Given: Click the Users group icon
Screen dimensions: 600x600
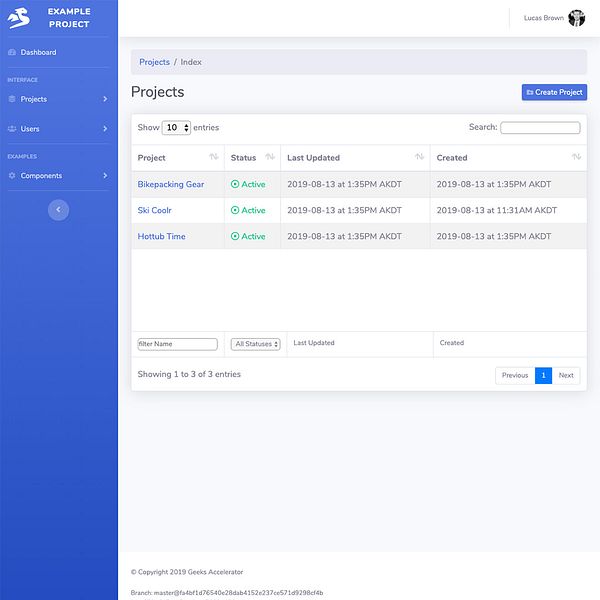Looking at the screenshot, I should 12,129.
